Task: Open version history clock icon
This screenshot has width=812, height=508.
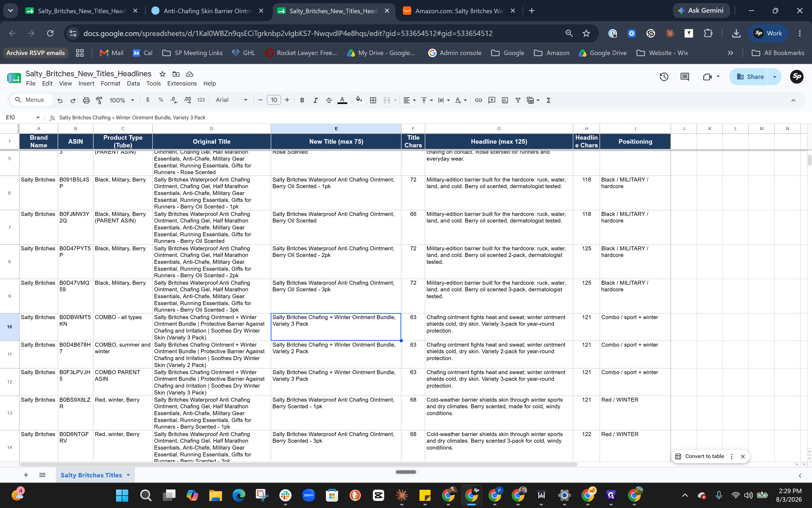Action: coord(664,77)
